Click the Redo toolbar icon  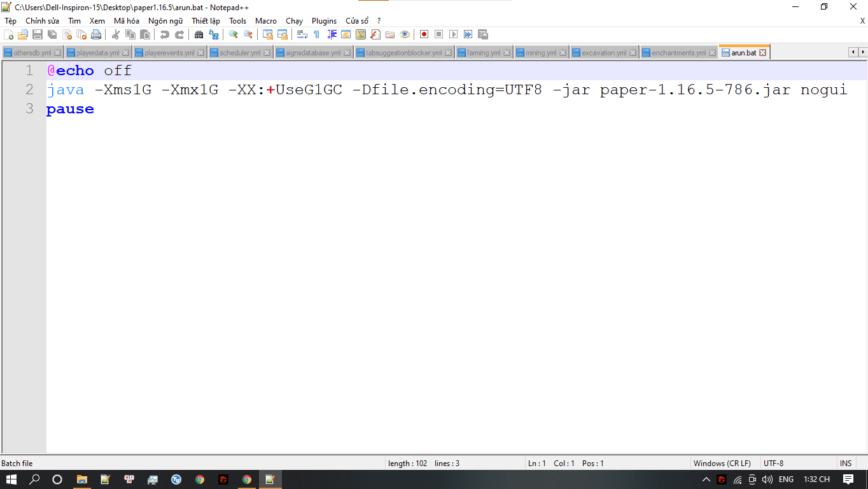[179, 34]
